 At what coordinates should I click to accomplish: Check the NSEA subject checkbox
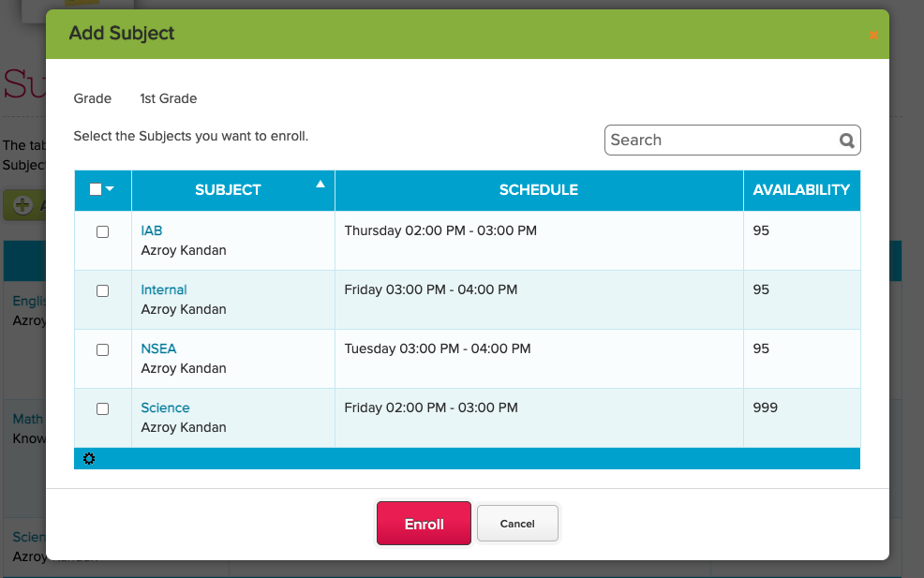pos(102,349)
